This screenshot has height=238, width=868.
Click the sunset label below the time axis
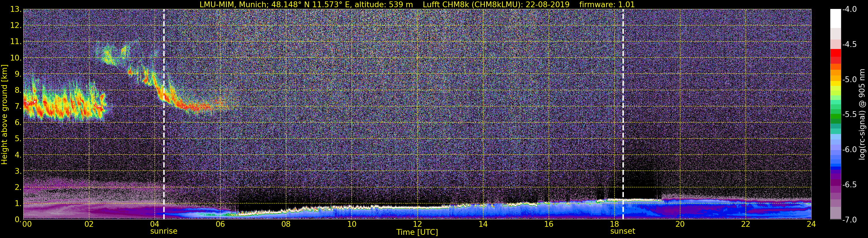[623, 231]
